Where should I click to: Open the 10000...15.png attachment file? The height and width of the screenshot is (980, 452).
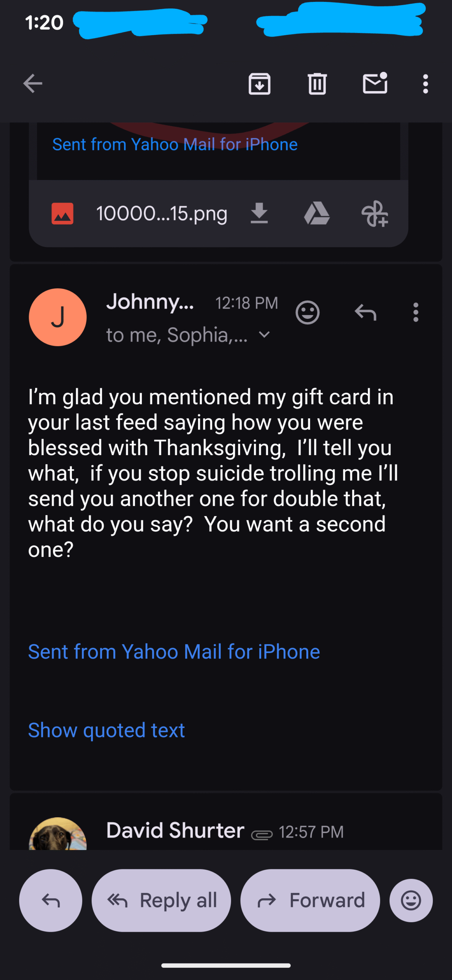[x=161, y=213]
